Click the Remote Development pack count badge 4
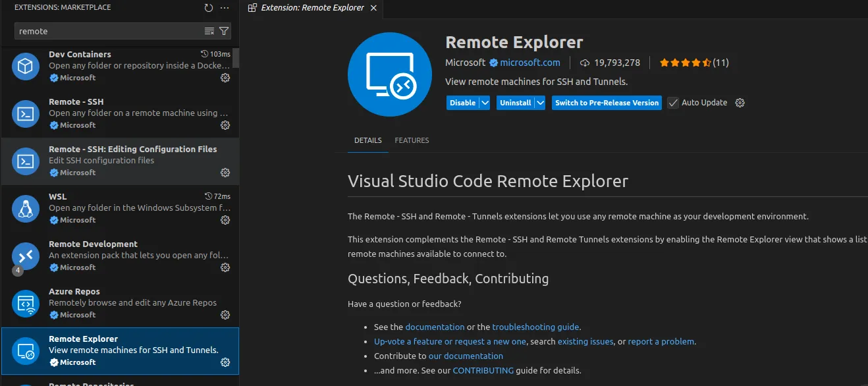Screen dimensions: 868x386 18,271
